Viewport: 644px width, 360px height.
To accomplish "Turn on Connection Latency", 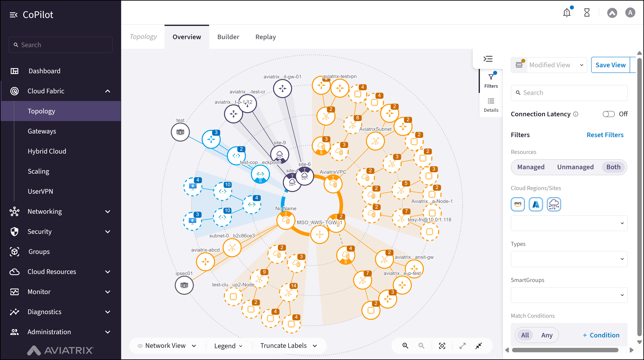I will click(x=608, y=114).
